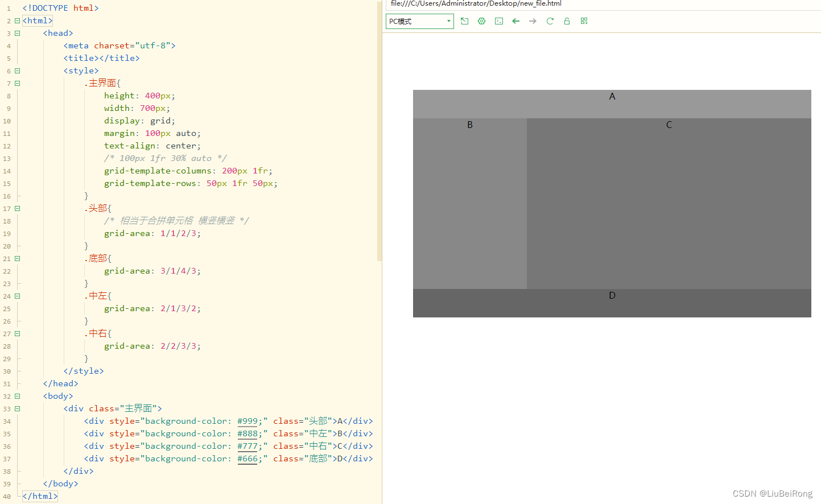Click the closing </style> tag

84,371
